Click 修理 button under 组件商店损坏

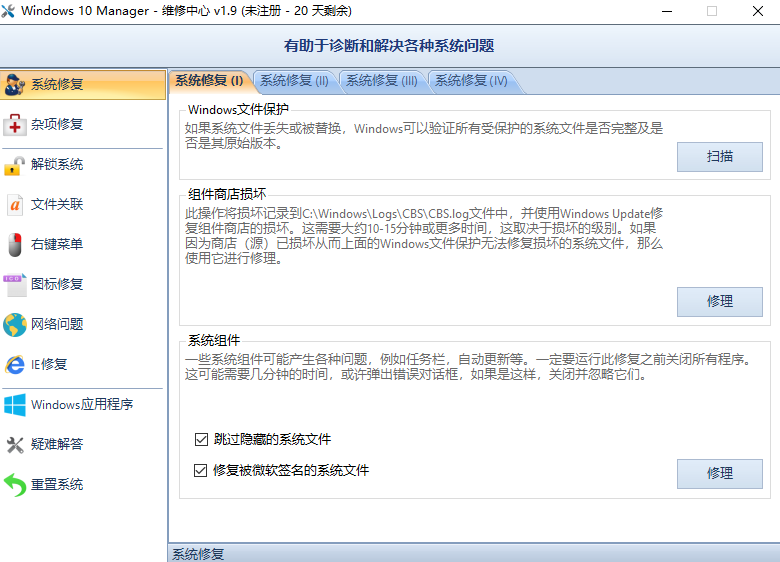click(719, 301)
